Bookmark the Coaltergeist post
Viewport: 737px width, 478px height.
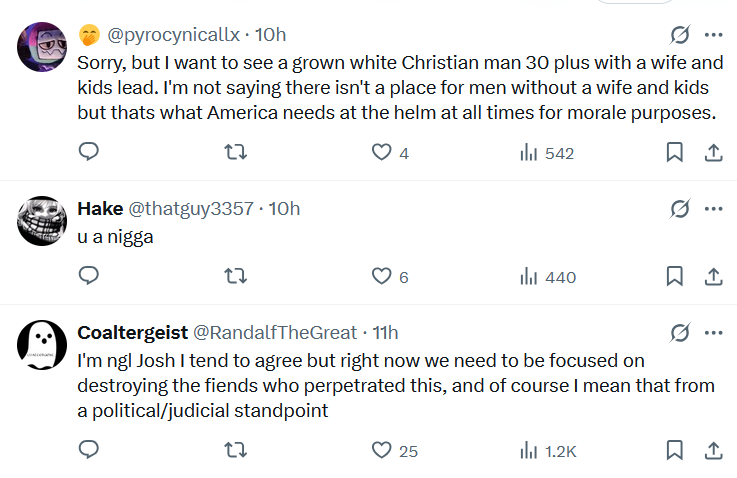(675, 450)
